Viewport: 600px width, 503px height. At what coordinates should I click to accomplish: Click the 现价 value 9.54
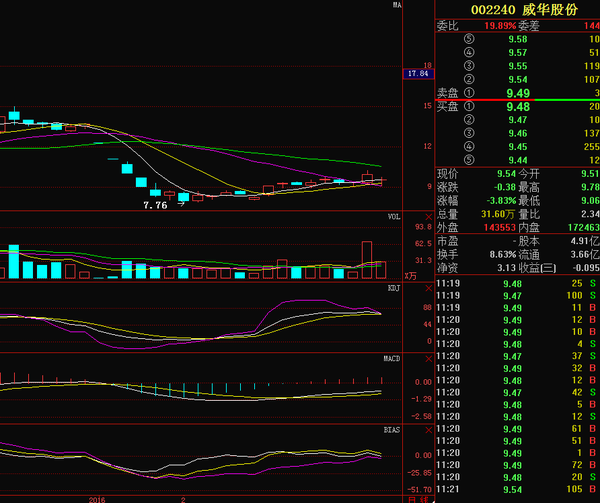click(x=507, y=174)
